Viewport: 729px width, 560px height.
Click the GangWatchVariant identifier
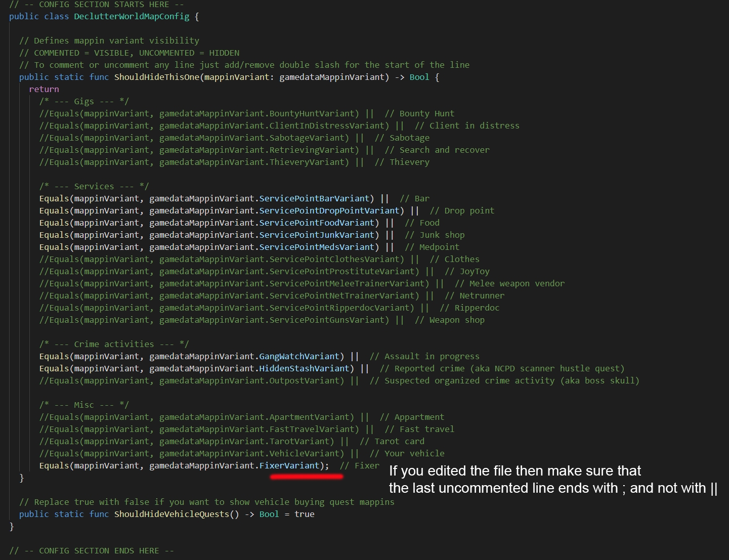pos(299,356)
